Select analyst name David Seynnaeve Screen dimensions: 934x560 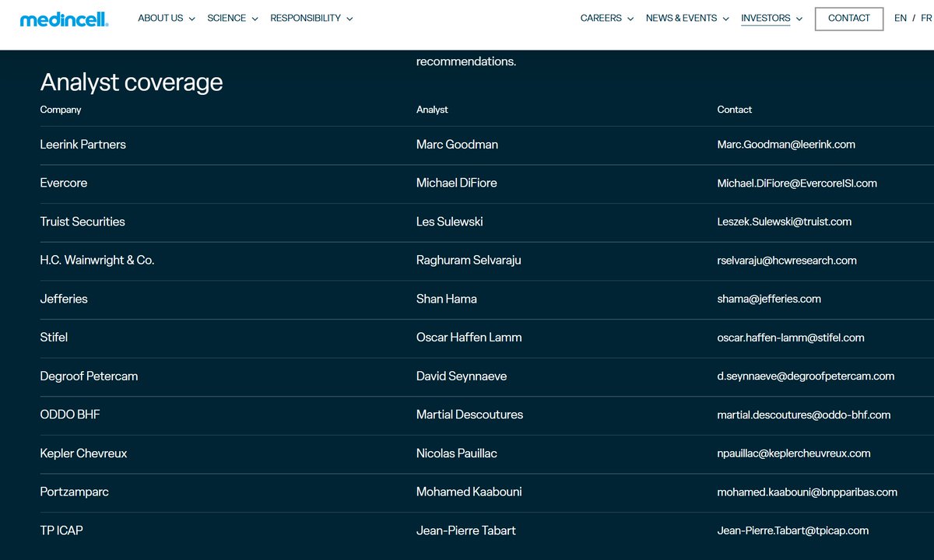pos(462,376)
